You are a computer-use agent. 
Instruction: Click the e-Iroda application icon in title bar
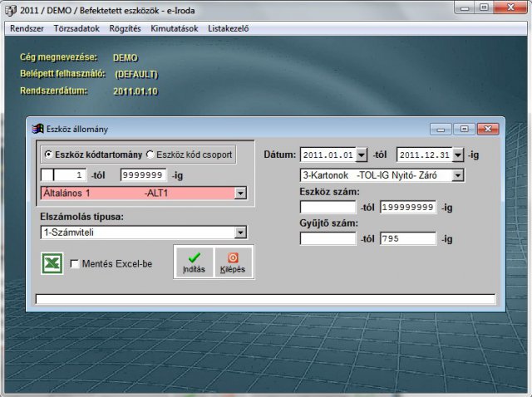[x=10, y=9]
